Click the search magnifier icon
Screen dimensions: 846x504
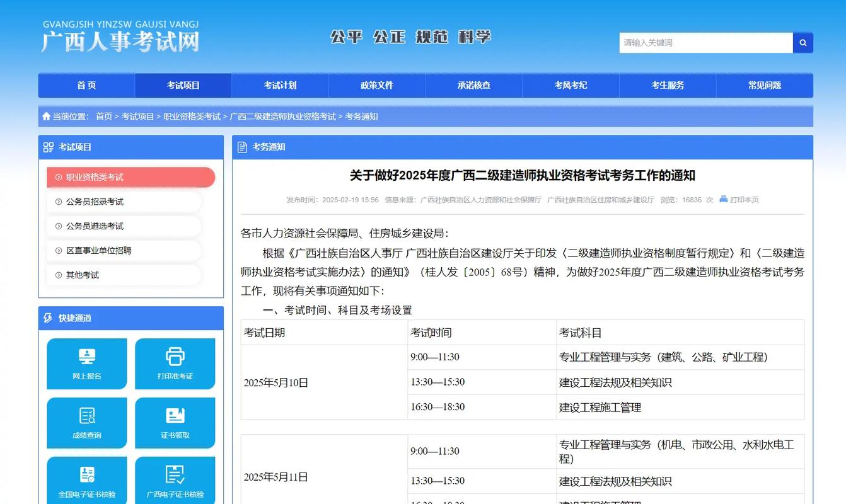[x=803, y=42]
